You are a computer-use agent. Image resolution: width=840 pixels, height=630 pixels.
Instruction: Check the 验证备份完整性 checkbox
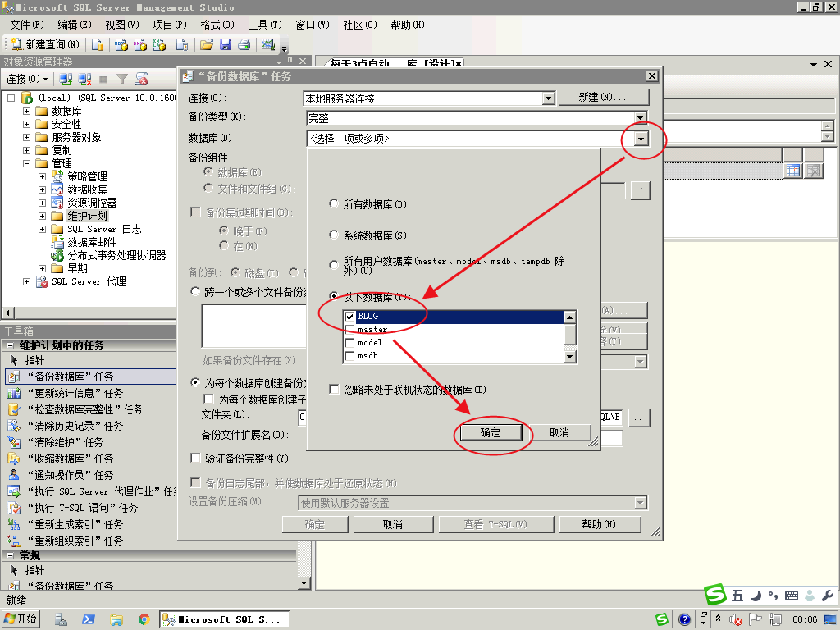[x=195, y=458]
